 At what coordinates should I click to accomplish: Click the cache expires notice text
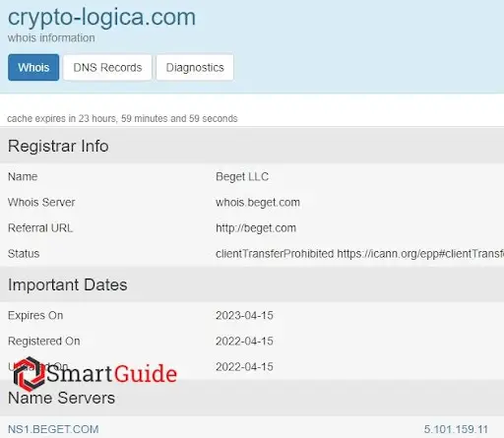click(x=122, y=118)
